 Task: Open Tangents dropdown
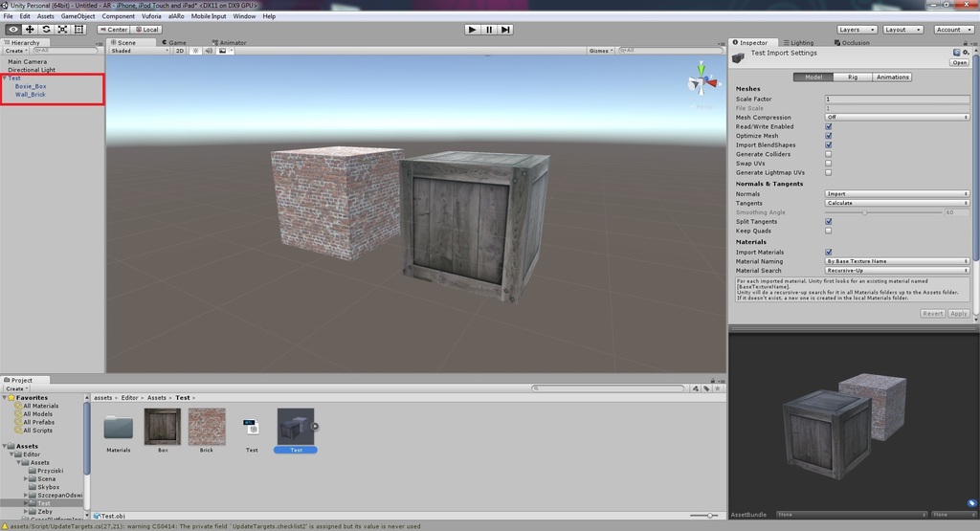point(897,203)
